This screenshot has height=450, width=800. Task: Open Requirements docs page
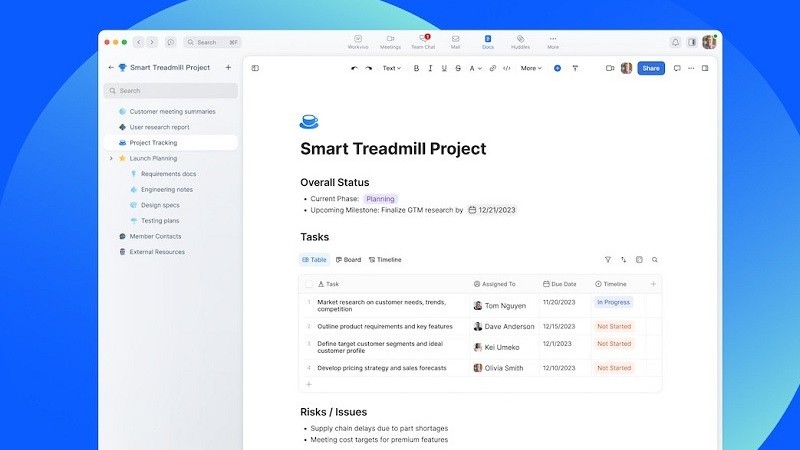click(x=168, y=174)
